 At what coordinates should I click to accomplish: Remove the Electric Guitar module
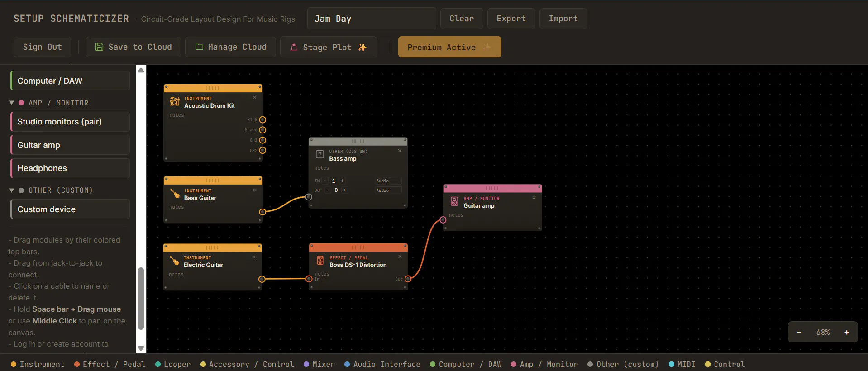[254, 257]
